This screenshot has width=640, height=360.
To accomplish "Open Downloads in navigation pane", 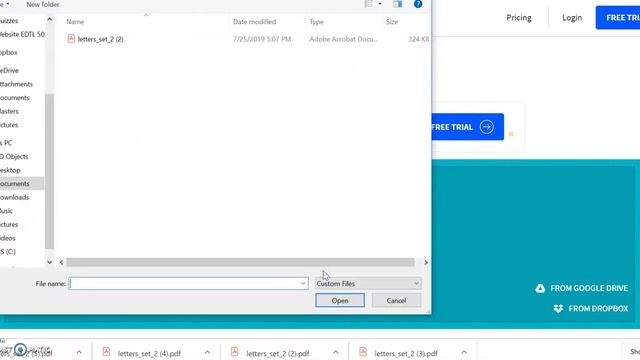I will [x=15, y=197].
